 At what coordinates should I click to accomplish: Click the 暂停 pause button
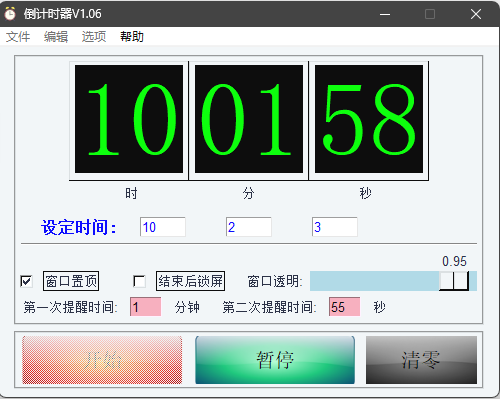tap(275, 360)
